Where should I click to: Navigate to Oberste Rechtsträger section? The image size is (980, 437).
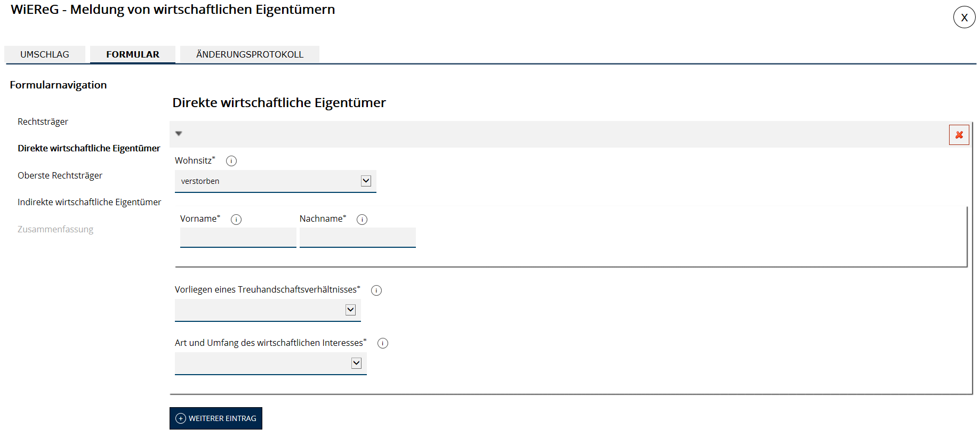pyautogui.click(x=60, y=175)
